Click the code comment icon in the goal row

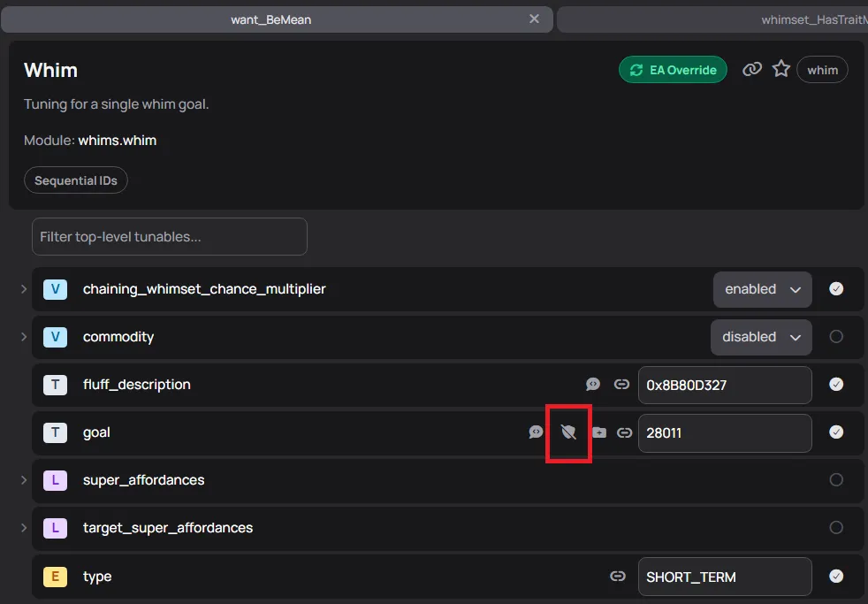click(x=536, y=432)
